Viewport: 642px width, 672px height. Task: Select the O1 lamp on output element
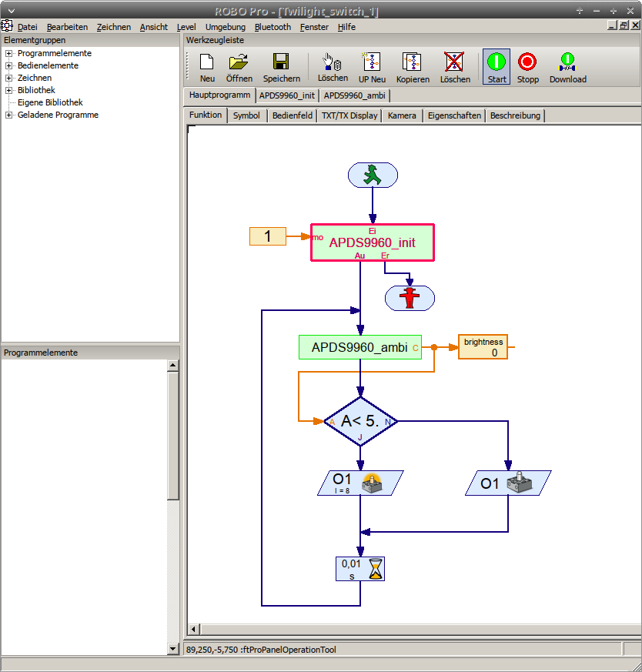360,483
